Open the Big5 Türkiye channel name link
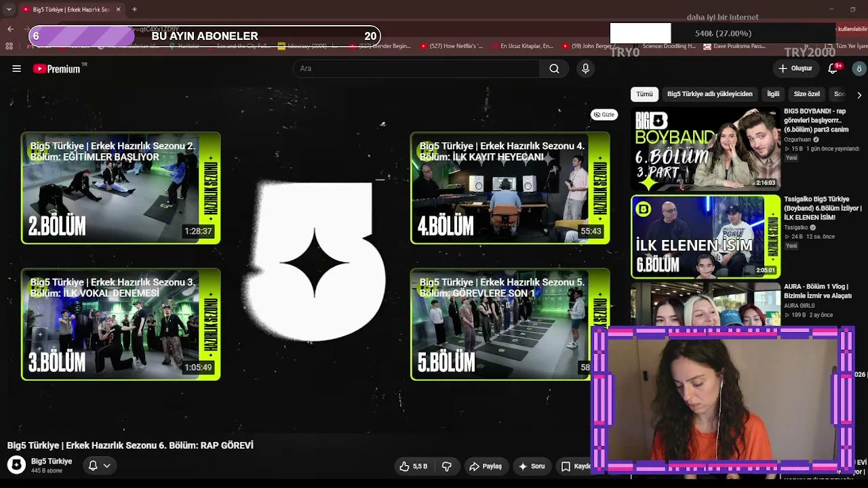The height and width of the screenshot is (488, 868). [52, 462]
